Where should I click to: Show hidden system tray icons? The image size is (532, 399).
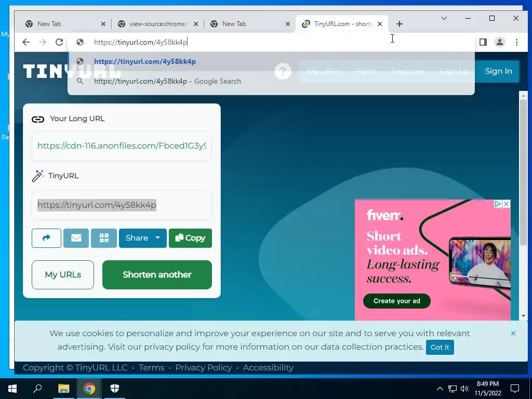(x=440, y=389)
